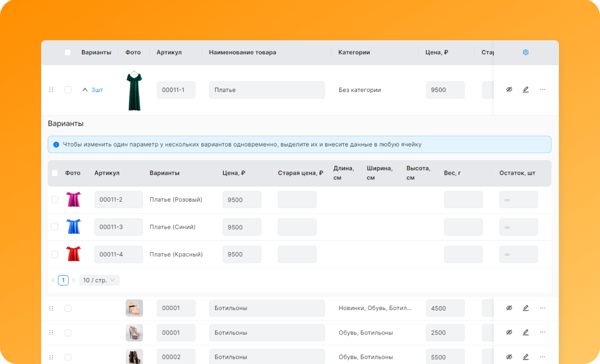Click edit pencil icon for Платье row

(525, 90)
